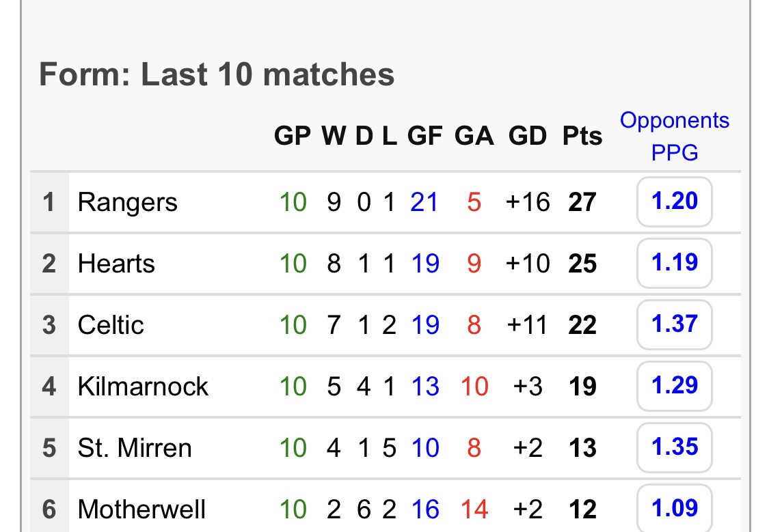This screenshot has width=769, height=532.
Task: Click the Pts column header
Action: click(x=582, y=136)
